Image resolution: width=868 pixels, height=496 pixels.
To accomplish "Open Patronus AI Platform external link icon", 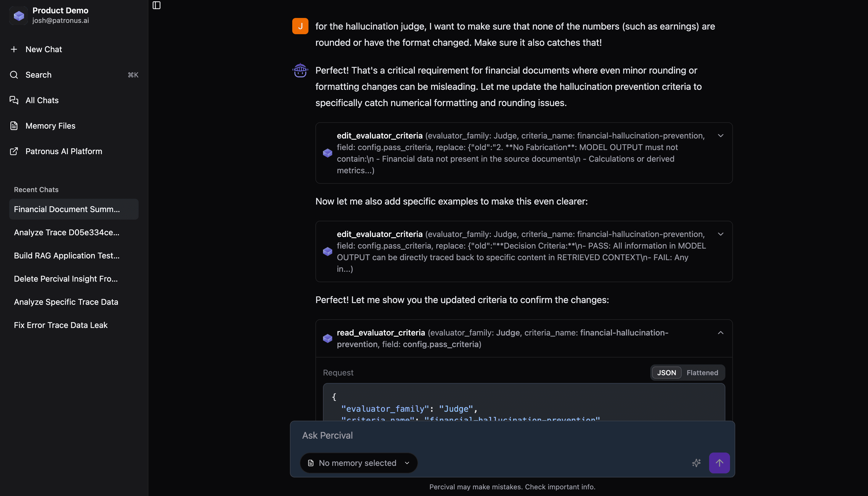I will click(x=14, y=151).
